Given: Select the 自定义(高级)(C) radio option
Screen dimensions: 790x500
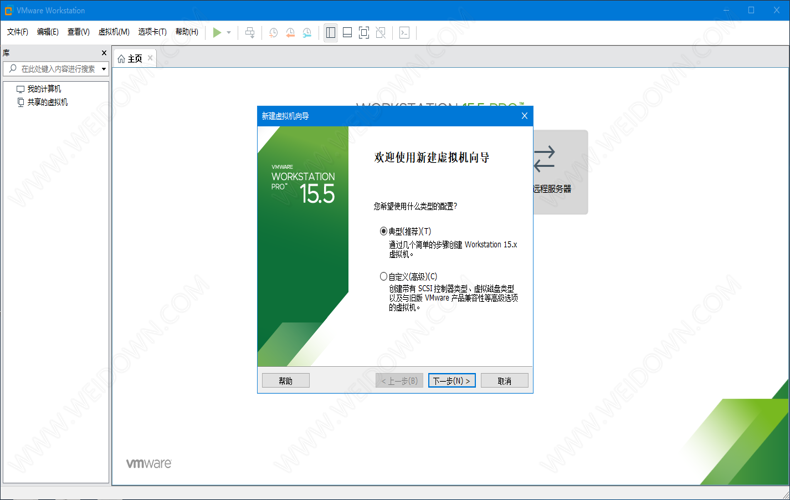Looking at the screenshot, I should pyautogui.click(x=409, y=277).
